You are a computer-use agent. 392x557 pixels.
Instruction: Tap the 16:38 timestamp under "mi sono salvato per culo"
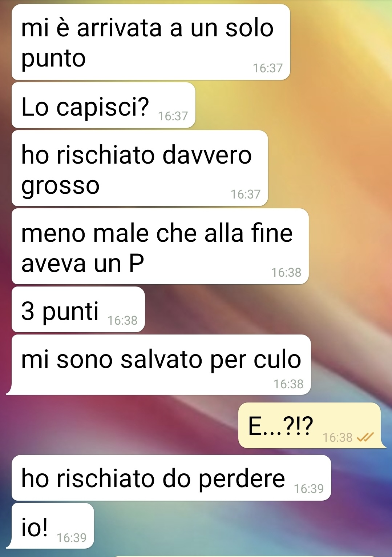coord(288,384)
